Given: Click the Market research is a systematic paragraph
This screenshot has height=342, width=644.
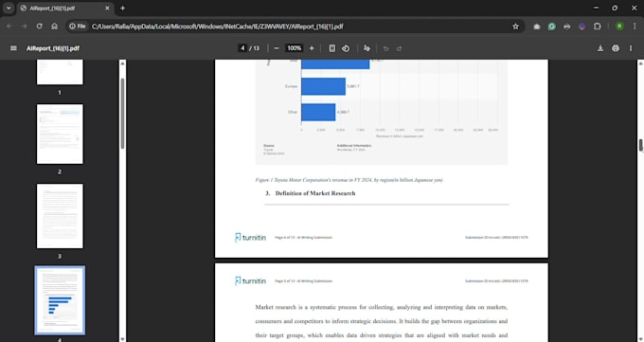Looking at the screenshot, I should pos(381,321).
